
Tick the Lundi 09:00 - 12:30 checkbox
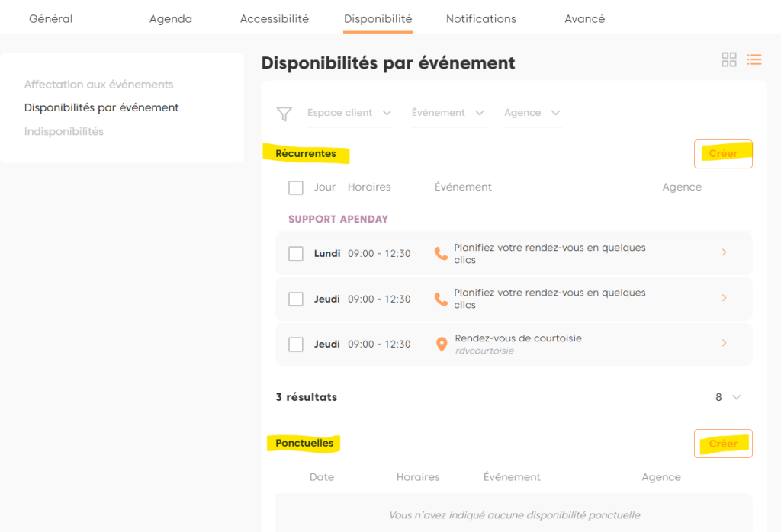(x=296, y=254)
